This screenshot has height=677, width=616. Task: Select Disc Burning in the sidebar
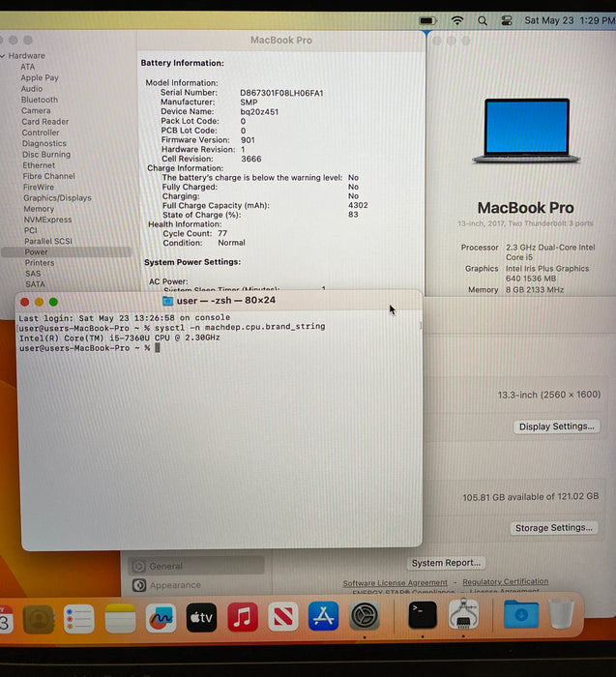tap(46, 154)
